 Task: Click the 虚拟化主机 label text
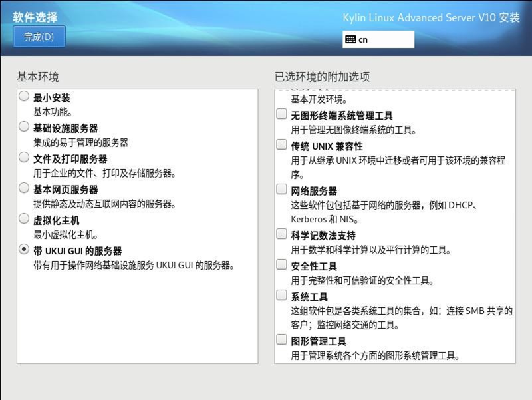pos(57,220)
